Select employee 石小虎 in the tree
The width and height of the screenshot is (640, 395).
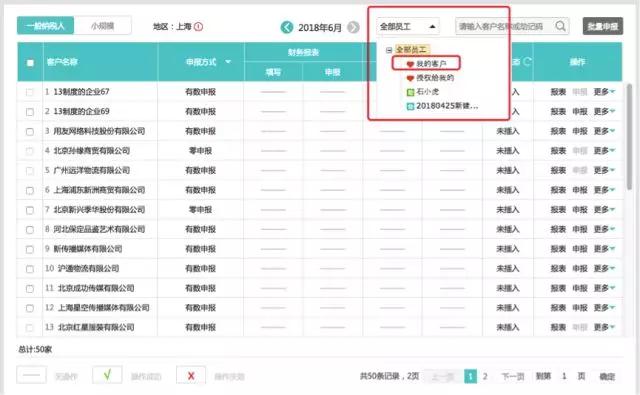423,92
